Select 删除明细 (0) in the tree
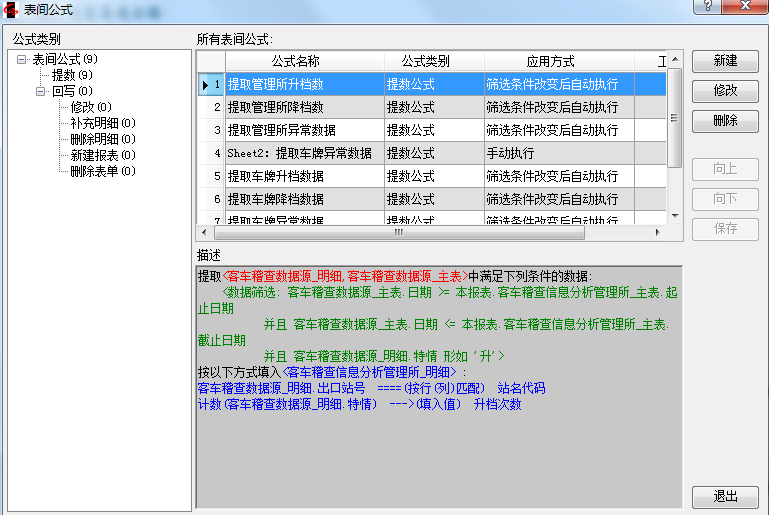The width and height of the screenshot is (769, 515). pos(102,140)
